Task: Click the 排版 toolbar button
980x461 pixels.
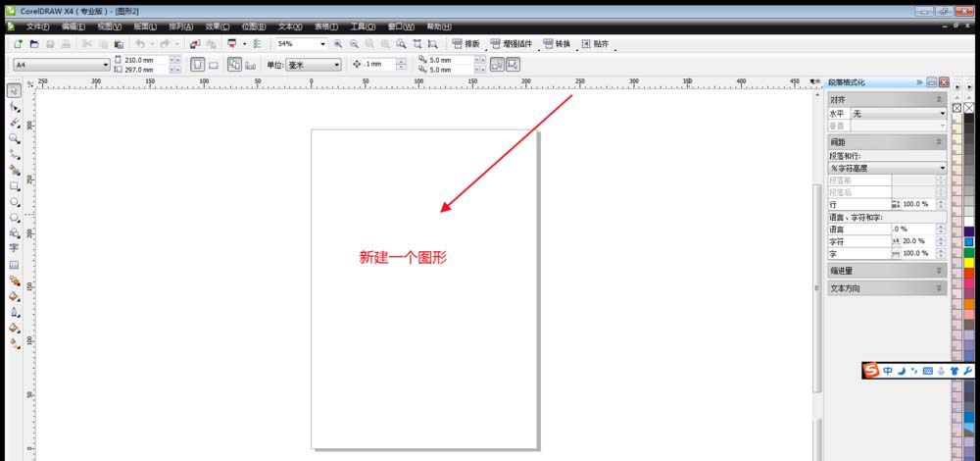Action: pos(465,44)
